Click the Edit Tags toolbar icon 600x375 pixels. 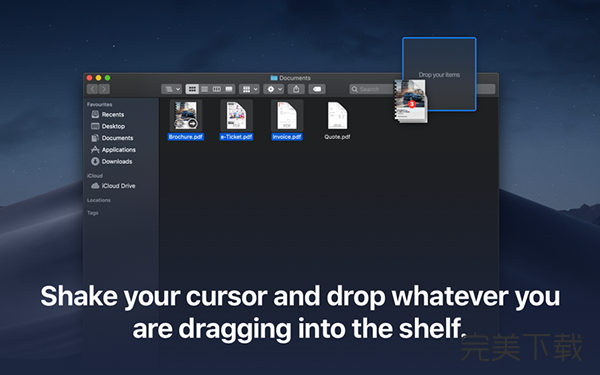[317, 89]
